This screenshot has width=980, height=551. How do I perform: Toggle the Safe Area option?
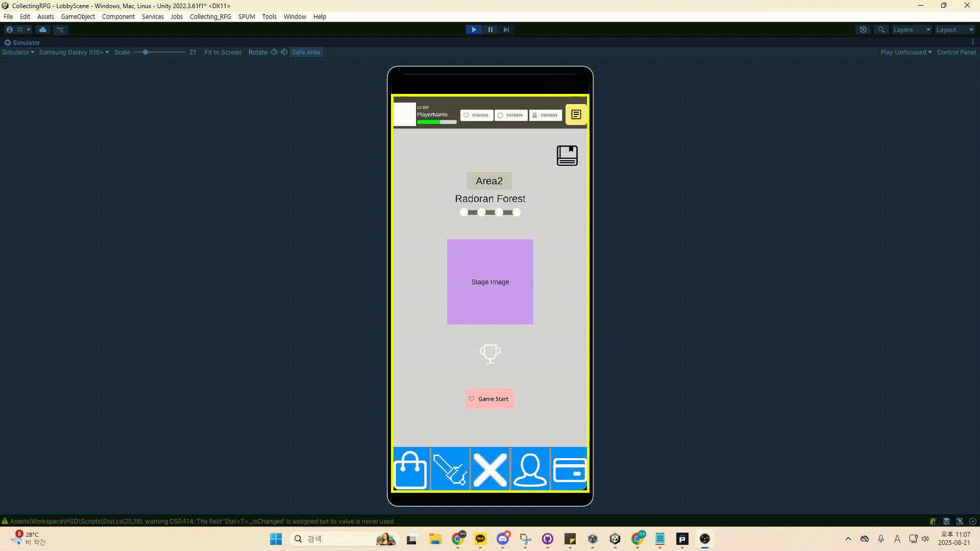306,52
